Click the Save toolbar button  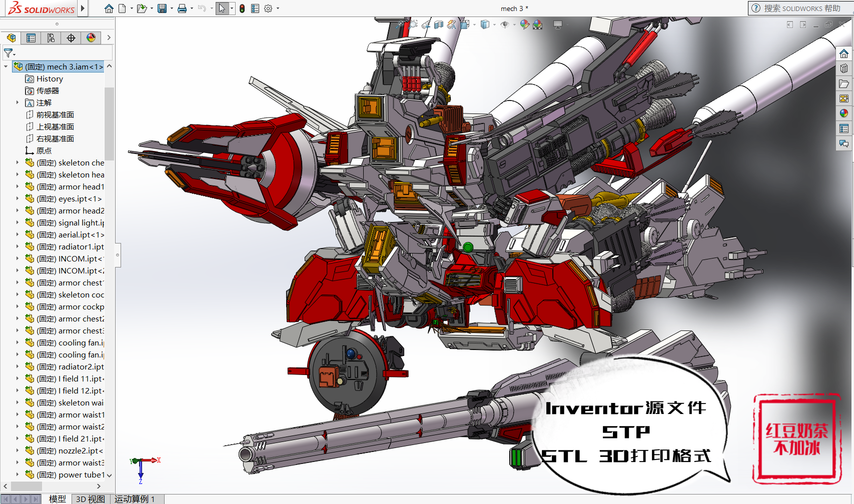coord(163,8)
